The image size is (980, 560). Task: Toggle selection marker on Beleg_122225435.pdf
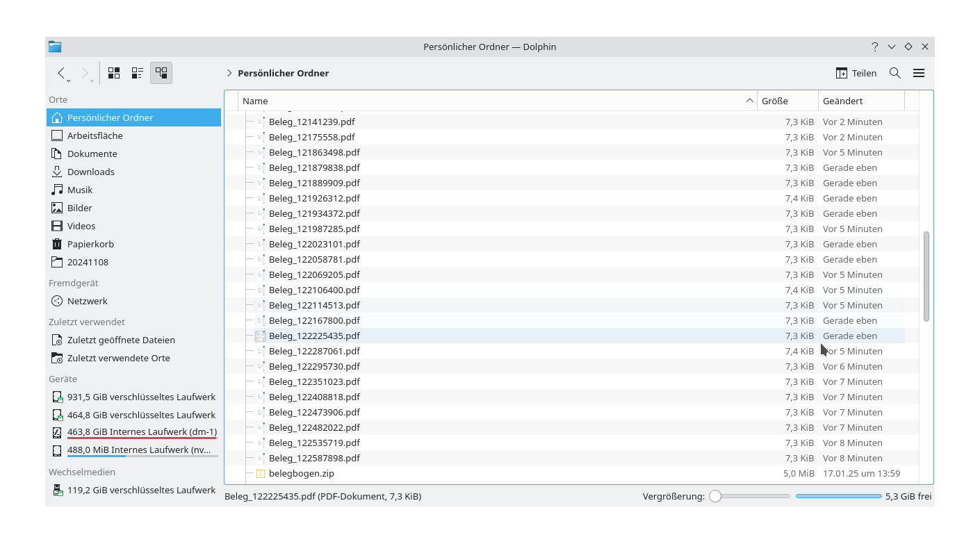click(x=261, y=336)
